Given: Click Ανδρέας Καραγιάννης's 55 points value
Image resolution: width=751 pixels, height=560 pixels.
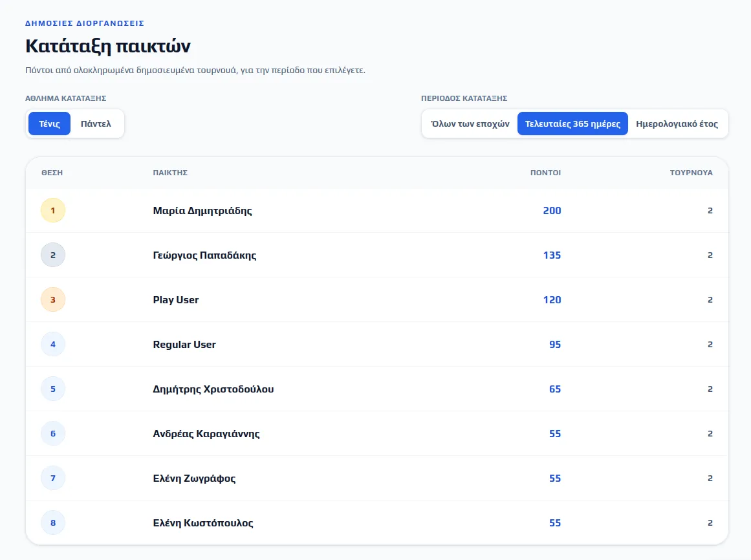Looking at the screenshot, I should coord(555,434).
